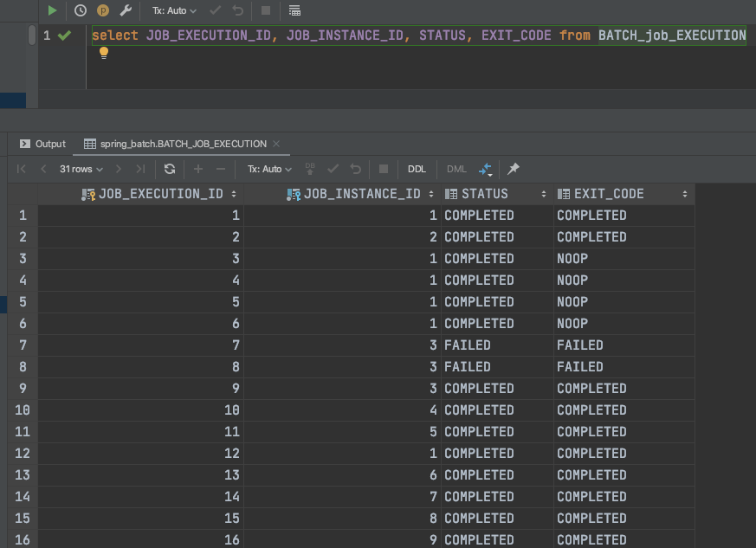This screenshot has height=548, width=756.
Task: Run the query with the green Execute arrow
Action: click(52, 10)
